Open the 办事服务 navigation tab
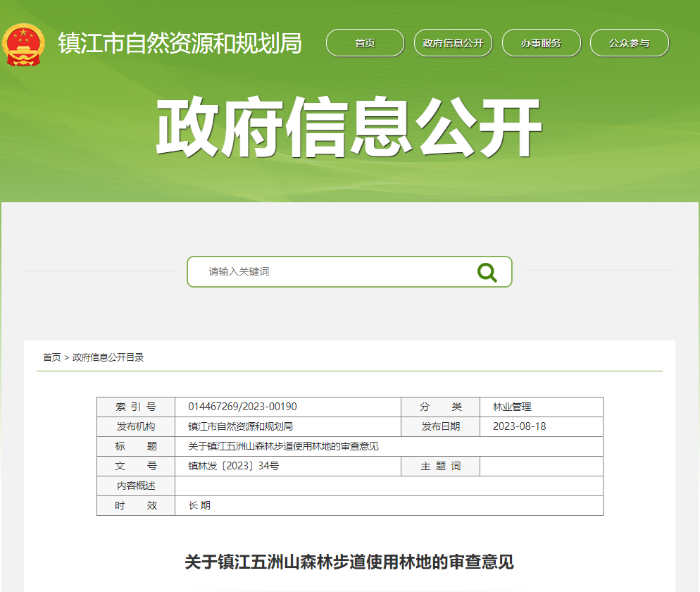Image resolution: width=700 pixels, height=592 pixels. point(541,43)
